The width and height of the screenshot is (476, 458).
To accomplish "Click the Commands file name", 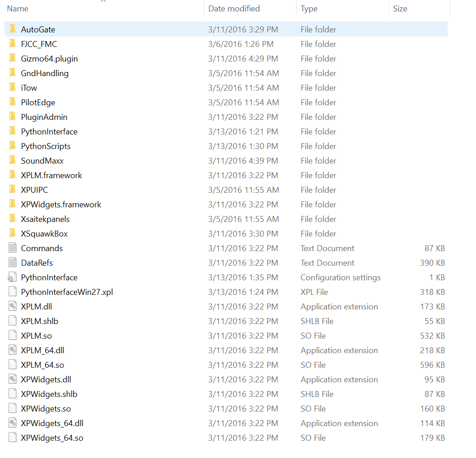I will [x=42, y=248].
